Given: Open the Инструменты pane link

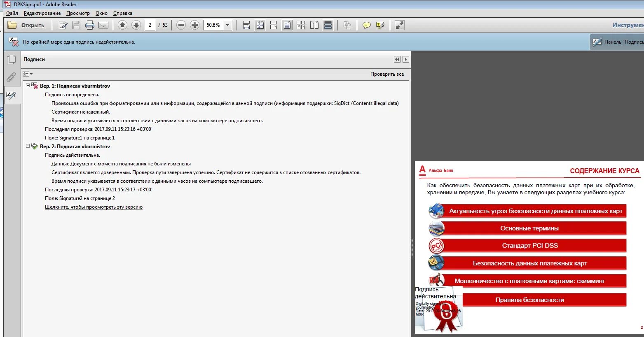Looking at the screenshot, I should click(x=628, y=25).
